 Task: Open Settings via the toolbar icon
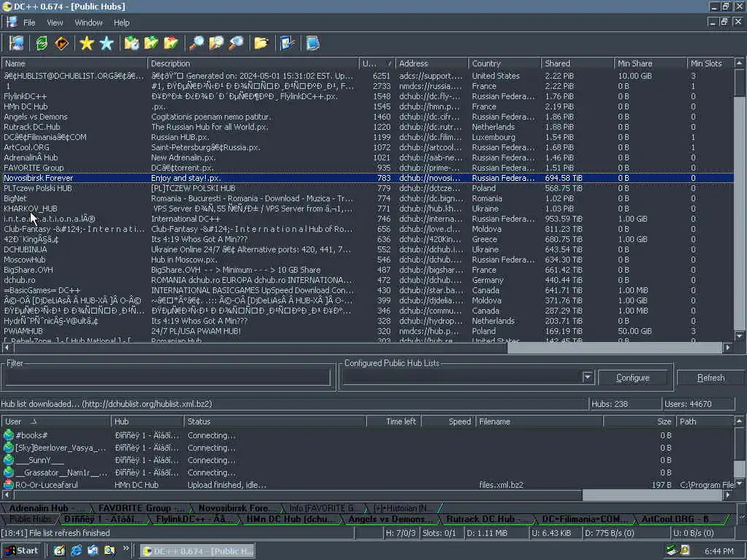(287, 43)
